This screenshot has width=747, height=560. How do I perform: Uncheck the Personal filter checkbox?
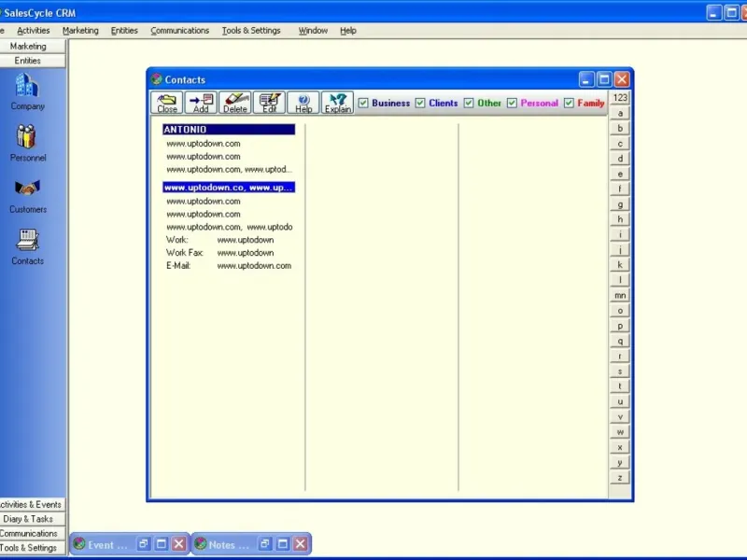click(x=512, y=103)
